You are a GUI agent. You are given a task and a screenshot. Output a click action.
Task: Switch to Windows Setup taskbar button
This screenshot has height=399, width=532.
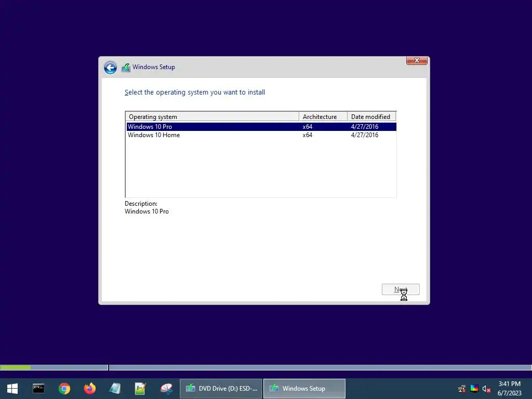point(304,389)
